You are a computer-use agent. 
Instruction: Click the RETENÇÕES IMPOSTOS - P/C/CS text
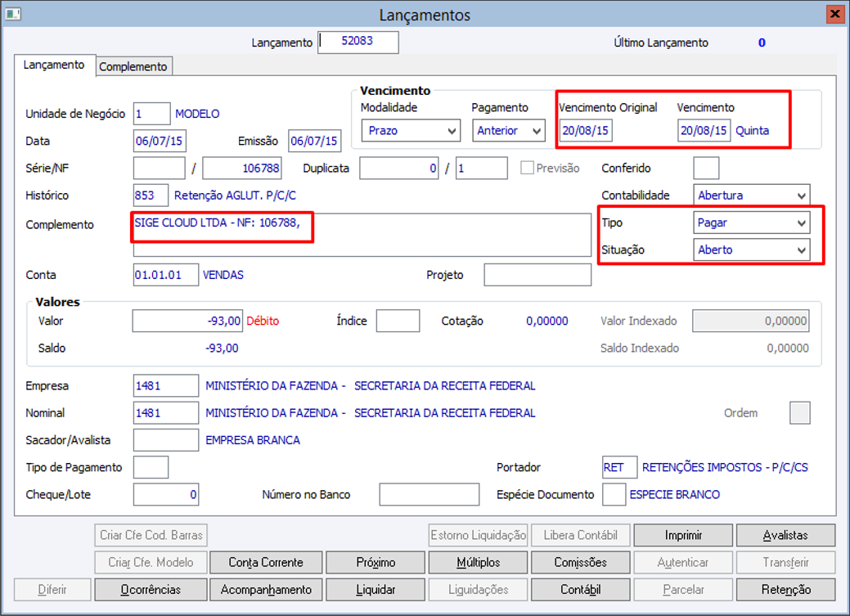tap(725, 467)
